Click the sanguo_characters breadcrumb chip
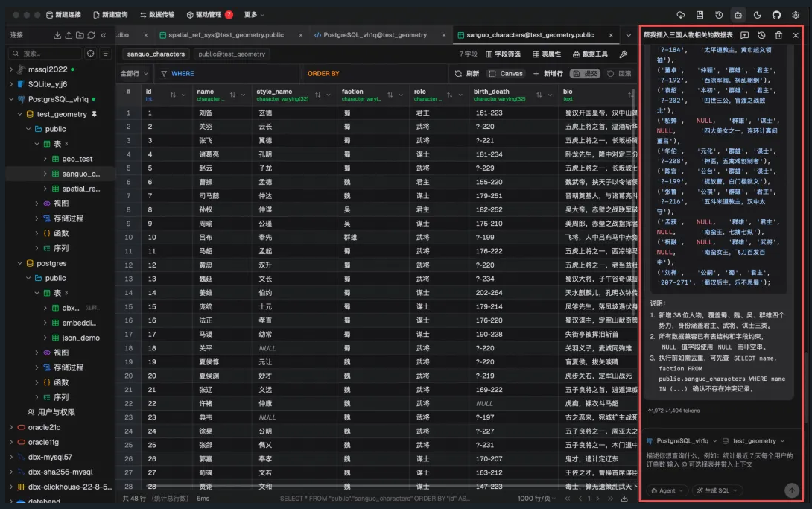 [156, 54]
